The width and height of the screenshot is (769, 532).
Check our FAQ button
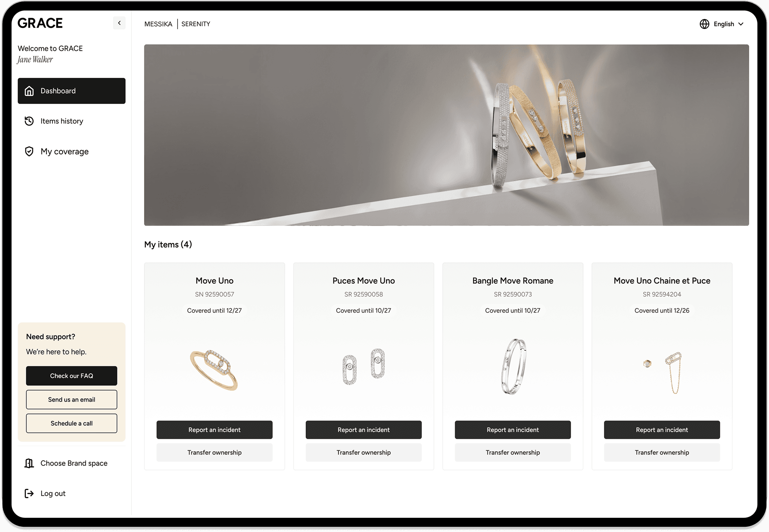pyautogui.click(x=71, y=376)
